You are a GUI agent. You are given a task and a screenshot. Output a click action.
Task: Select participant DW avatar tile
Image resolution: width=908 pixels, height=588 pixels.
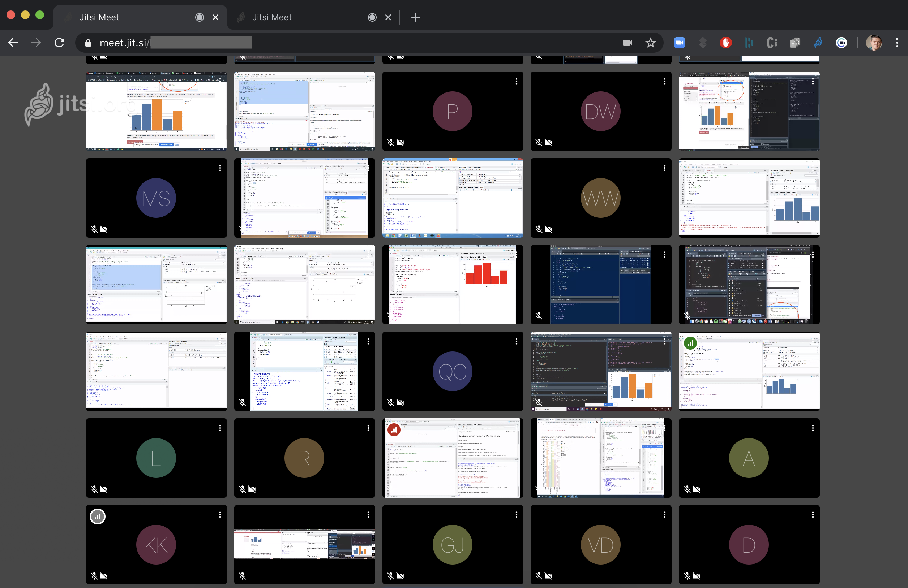click(601, 111)
